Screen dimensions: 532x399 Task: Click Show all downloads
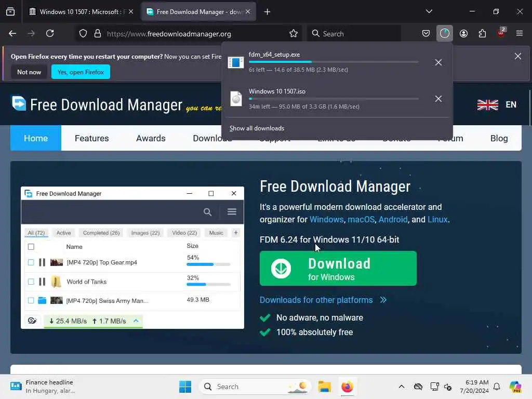pyautogui.click(x=257, y=128)
